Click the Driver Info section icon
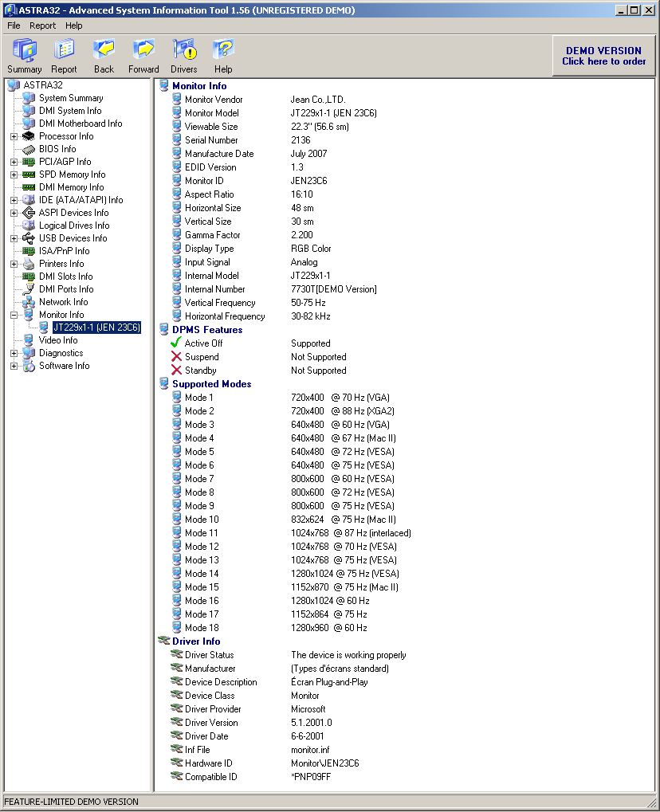Screen dimensions: 660x812 [163, 641]
